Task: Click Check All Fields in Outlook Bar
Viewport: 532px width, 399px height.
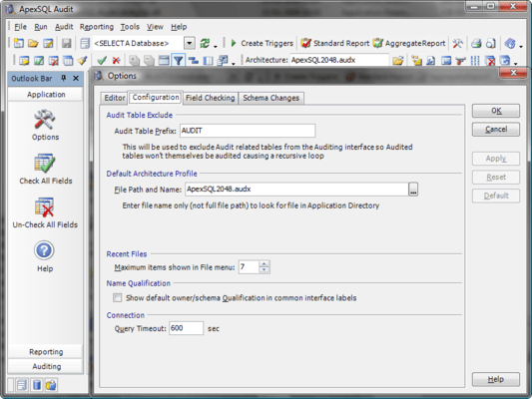Action: 46,169
